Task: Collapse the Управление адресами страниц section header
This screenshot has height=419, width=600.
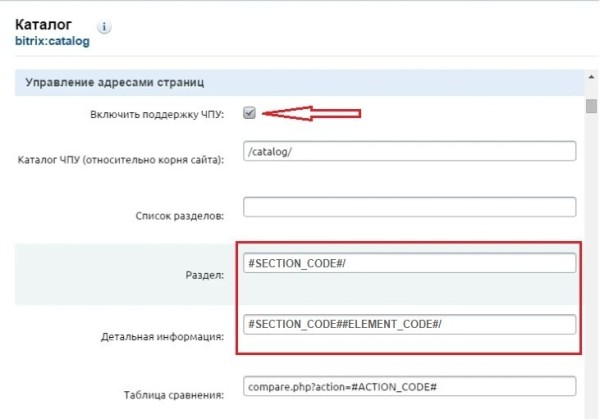Action: point(120,83)
